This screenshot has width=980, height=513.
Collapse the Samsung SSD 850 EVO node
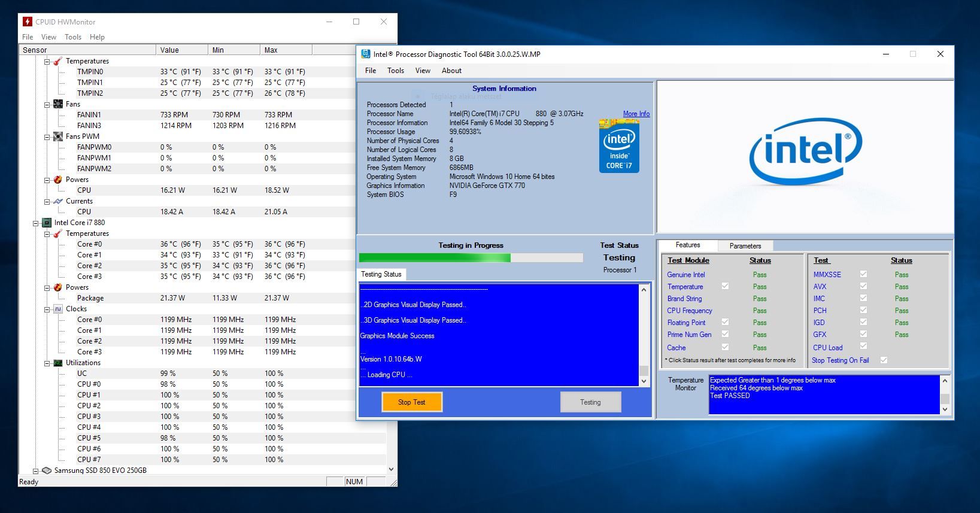pyautogui.click(x=36, y=470)
